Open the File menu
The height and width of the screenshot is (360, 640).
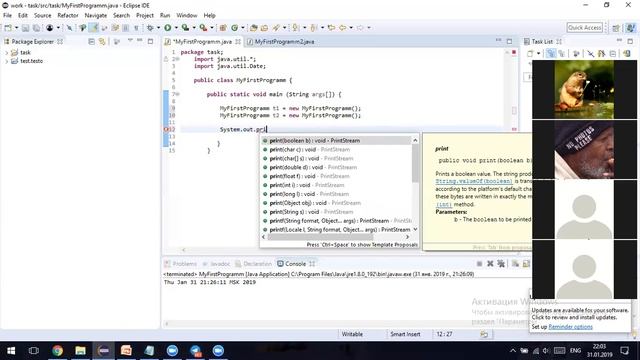pyautogui.click(x=7, y=16)
